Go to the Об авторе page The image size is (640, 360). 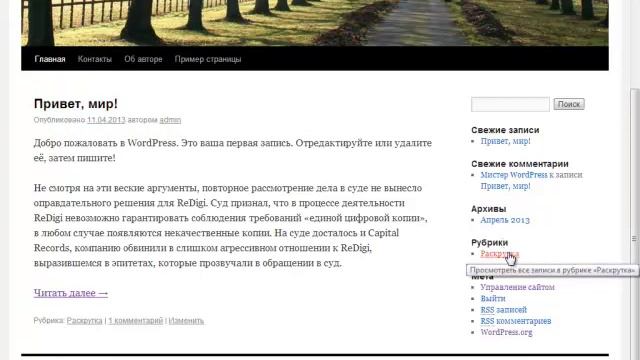click(143, 59)
